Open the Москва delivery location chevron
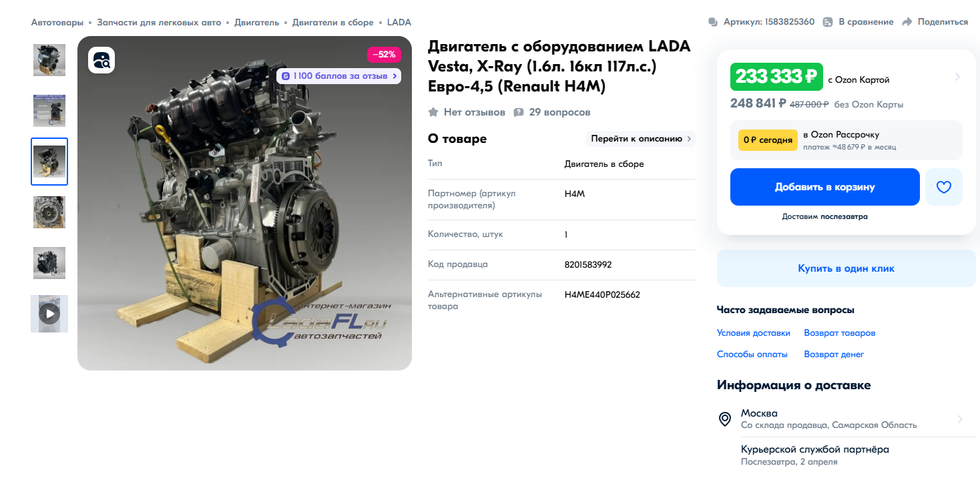 tap(960, 419)
